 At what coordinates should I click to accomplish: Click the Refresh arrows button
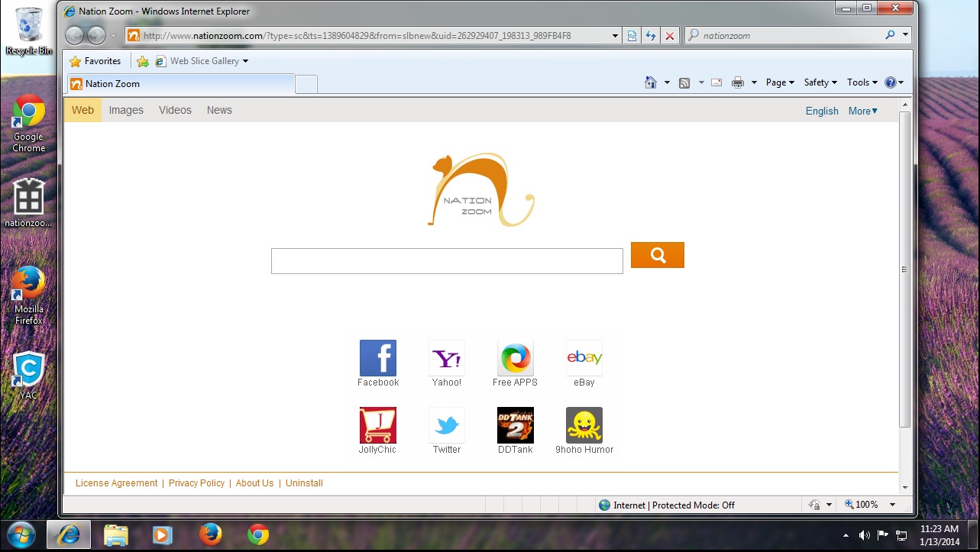(x=651, y=36)
